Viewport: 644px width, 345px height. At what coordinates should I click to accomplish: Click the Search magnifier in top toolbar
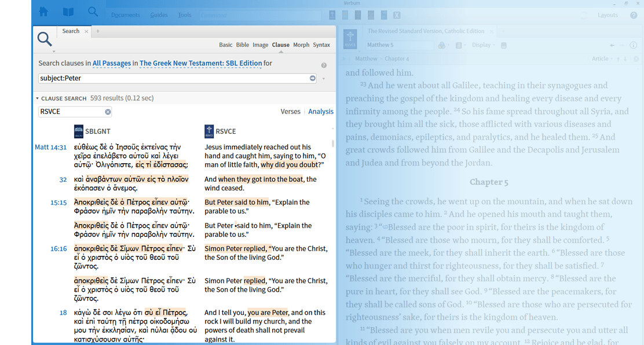93,12
